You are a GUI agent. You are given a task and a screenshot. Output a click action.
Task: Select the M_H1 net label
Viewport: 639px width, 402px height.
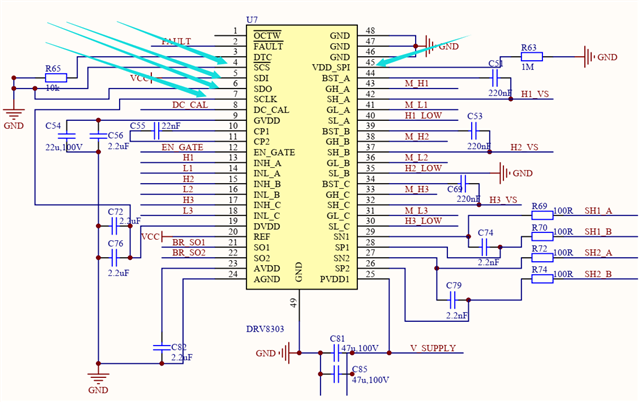coord(416,83)
